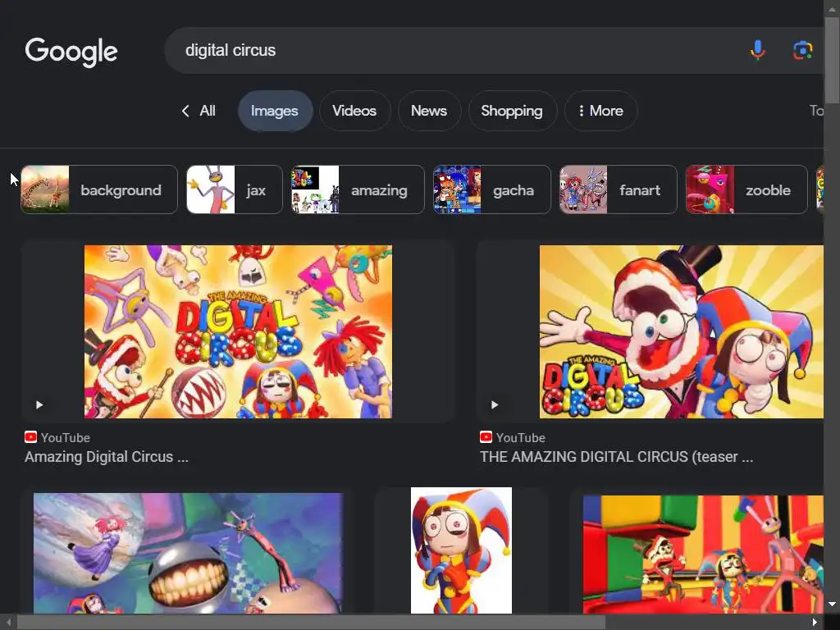Filter images by 'jax' chip
This screenshot has width=840, height=630.
click(234, 189)
